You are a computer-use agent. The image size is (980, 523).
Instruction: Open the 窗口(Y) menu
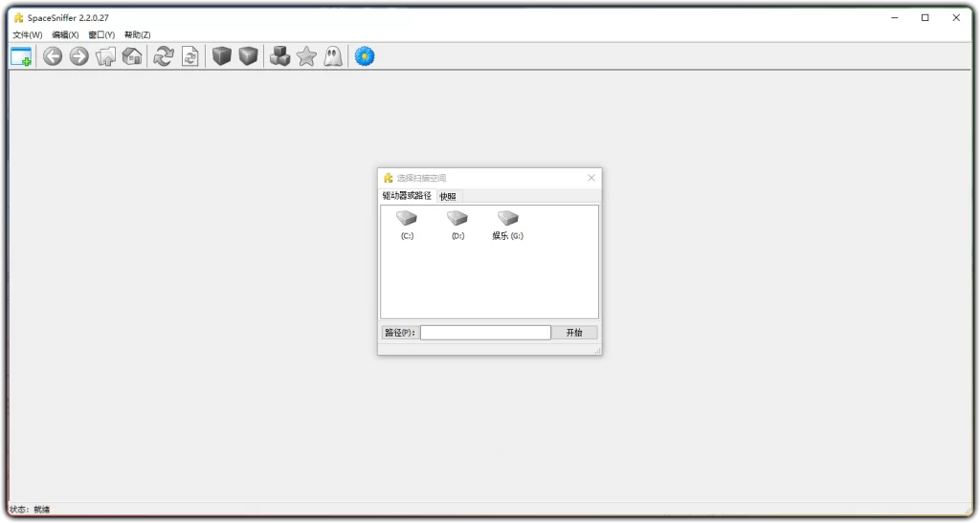tap(101, 35)
